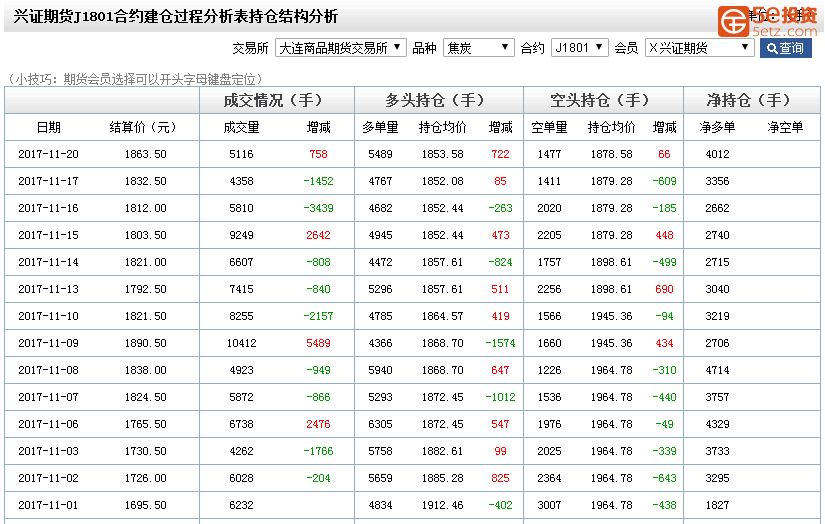Screen dimensions: 825x524
Task: Click the 成交量 column header
Action: pyautogui.click(x=241, y=127)
